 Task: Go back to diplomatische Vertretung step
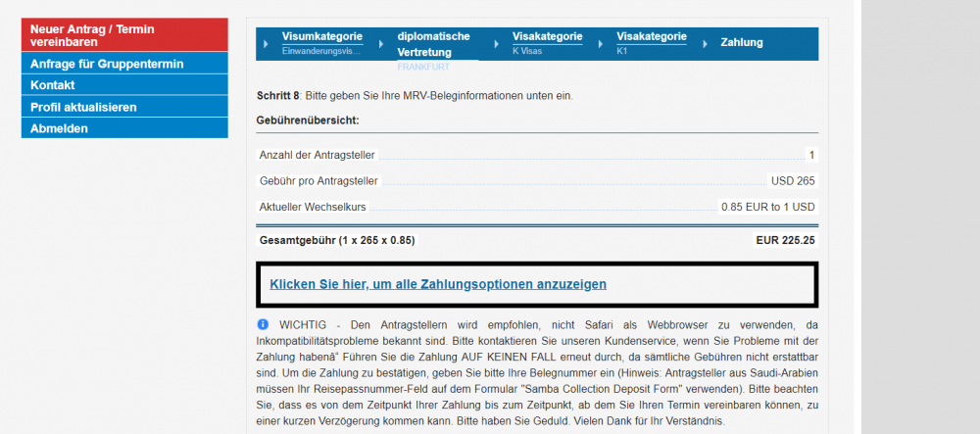coord(433,43)
